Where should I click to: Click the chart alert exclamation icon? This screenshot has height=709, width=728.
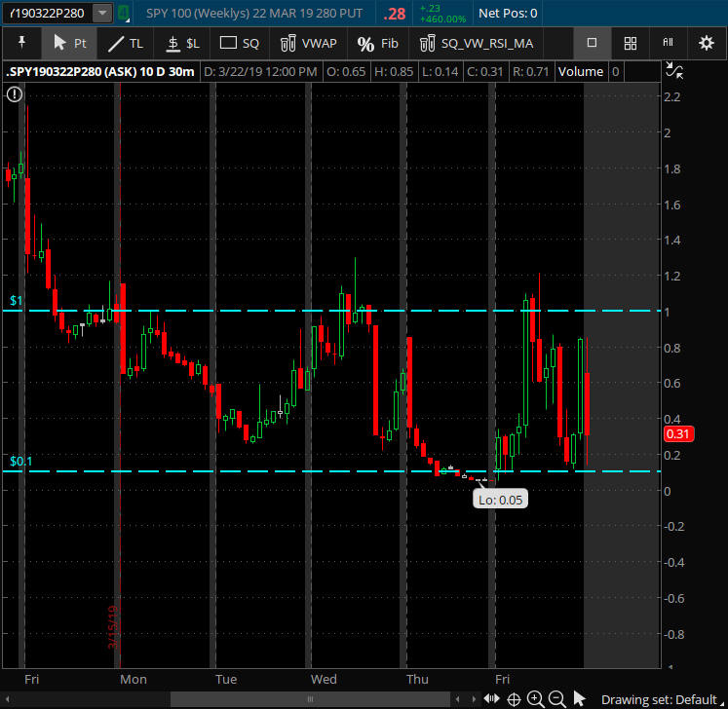[x=15, y=94]
